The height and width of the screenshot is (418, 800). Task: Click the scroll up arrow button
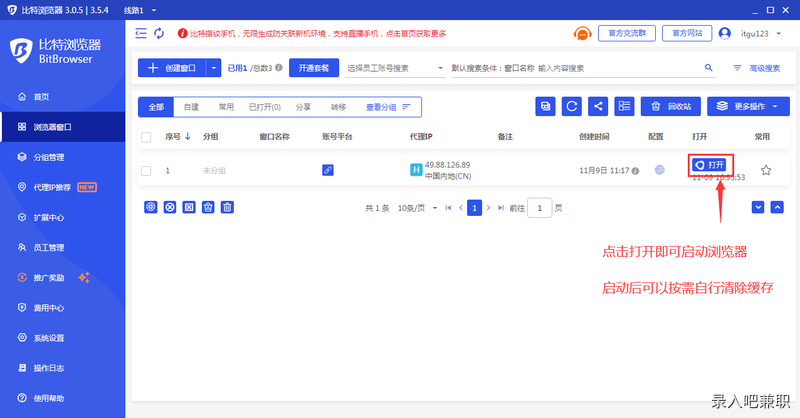point(777,207)
